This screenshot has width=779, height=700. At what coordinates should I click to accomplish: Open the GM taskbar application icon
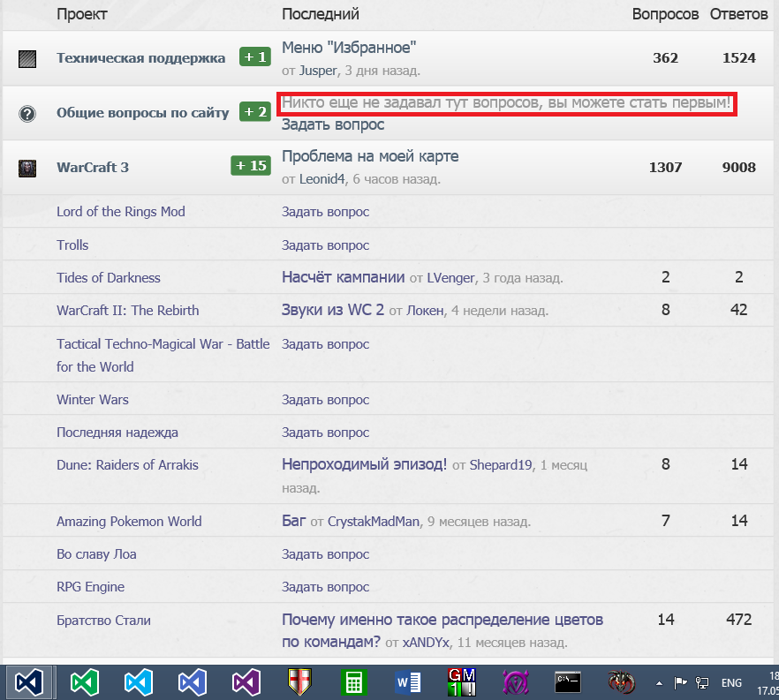click(x=462, y=682)
